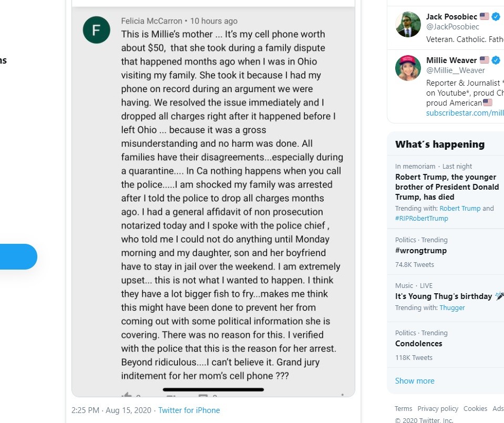Viewport: 504px width, 423px height.
Task: Click the Thugger trending link
Action: pos(452,307)
